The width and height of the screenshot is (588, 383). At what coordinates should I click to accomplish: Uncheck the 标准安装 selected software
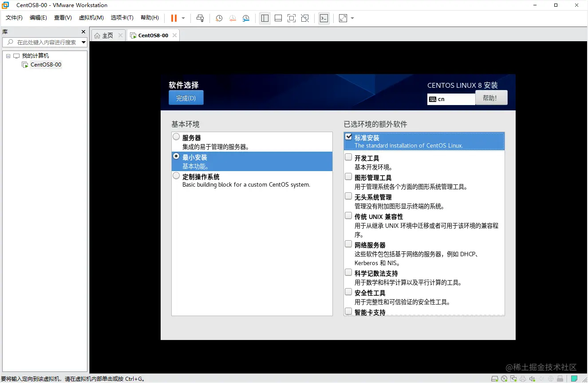(x=348, y=136)
